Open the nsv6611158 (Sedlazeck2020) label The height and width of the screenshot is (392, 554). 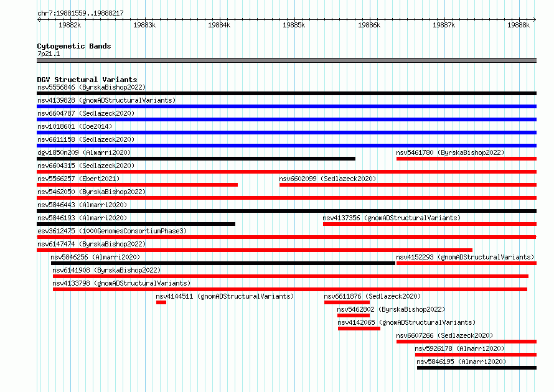coord(86,139)
